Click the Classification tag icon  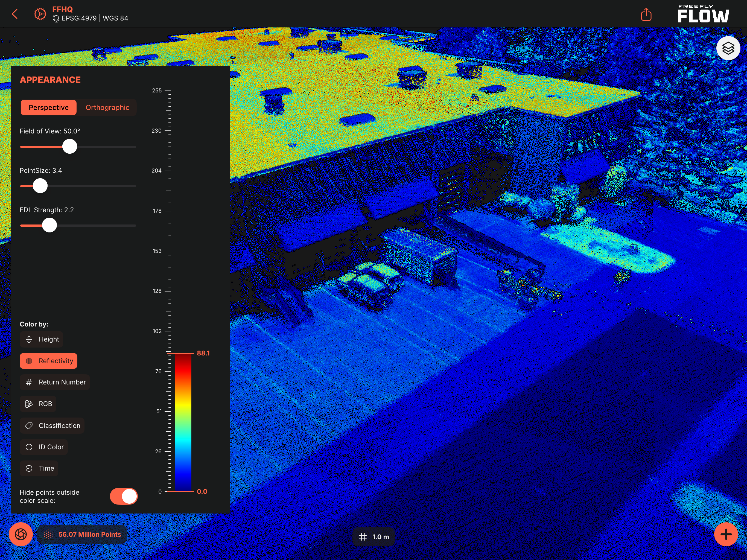29,425
